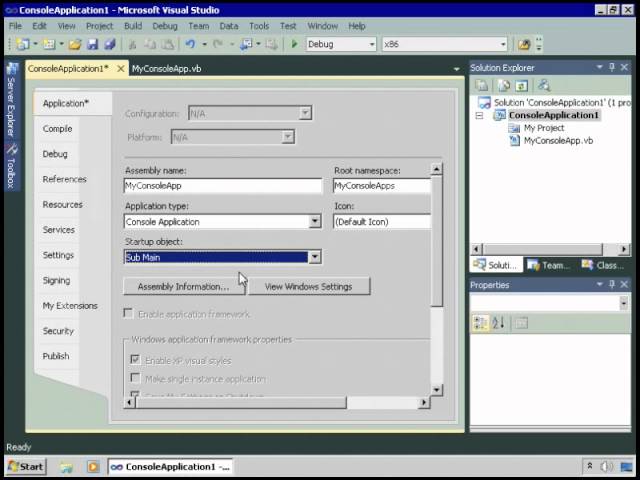Open the Application type dropdown
Image resolution: width=640 pixels, height=480 pixels.
pyautogui.click(x=314, y=221)
